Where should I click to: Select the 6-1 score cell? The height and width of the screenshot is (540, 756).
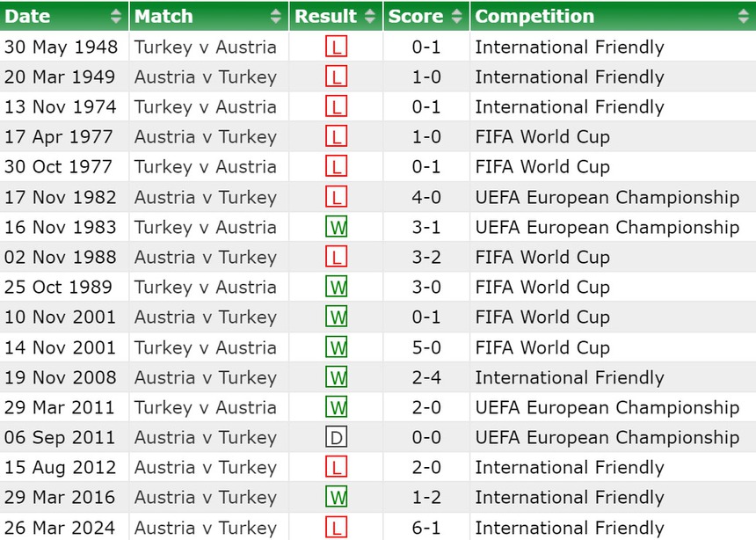(x=425, y=528)
